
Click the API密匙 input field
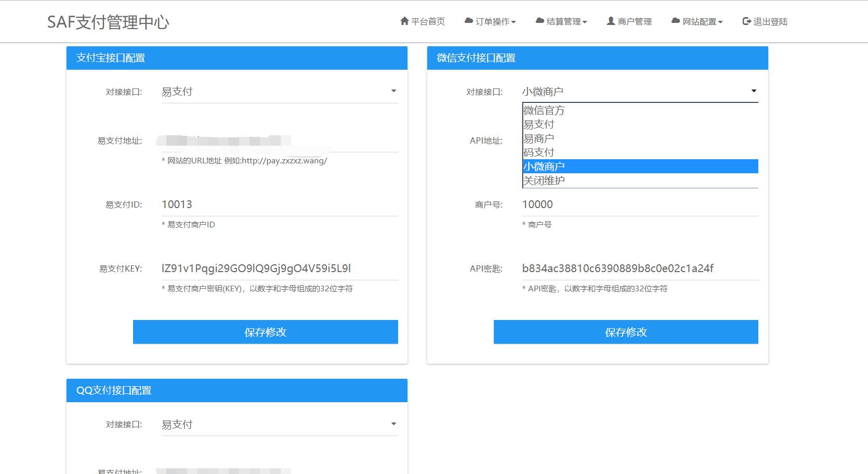point(640,268)
